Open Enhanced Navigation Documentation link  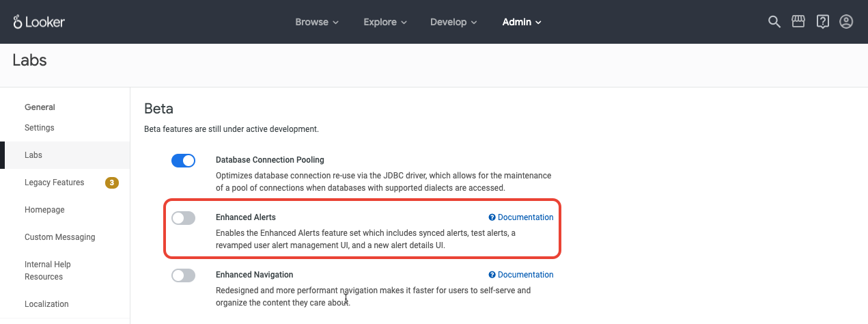(525, 275)
